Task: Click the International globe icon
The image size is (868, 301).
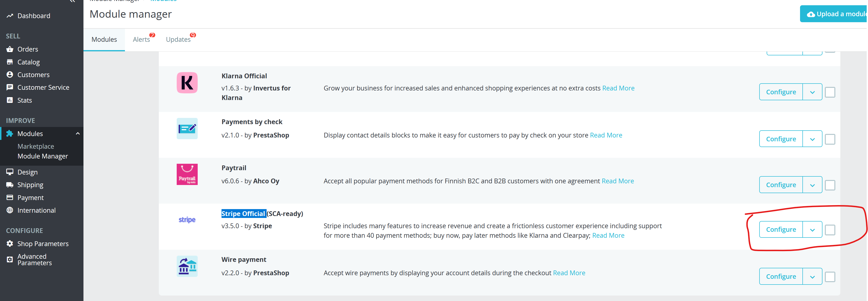Action: pos(10,210)
